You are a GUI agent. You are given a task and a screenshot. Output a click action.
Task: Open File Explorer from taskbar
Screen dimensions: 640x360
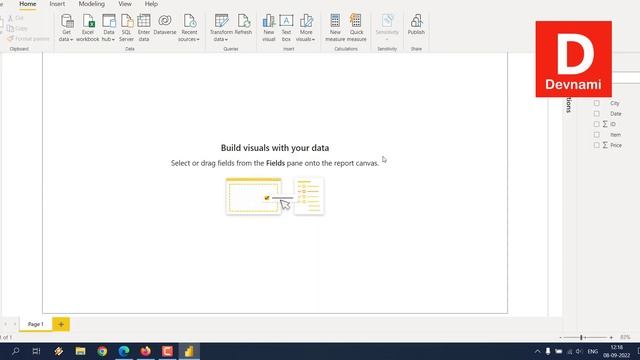click(x=80, y=351)
